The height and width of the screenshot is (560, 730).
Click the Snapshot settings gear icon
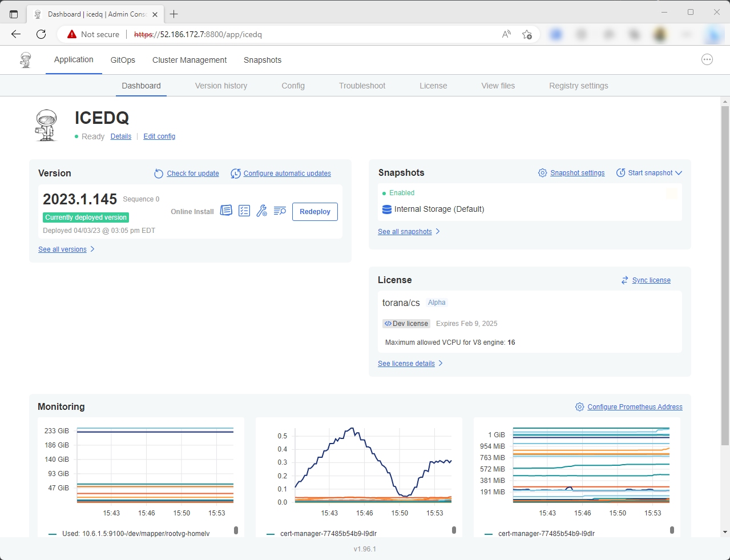[543, 173]
